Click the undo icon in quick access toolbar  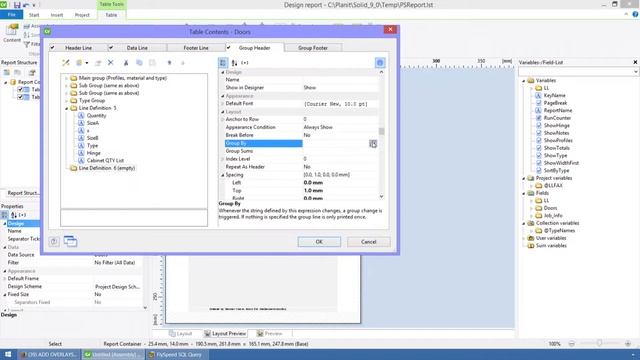coord(27,5)
